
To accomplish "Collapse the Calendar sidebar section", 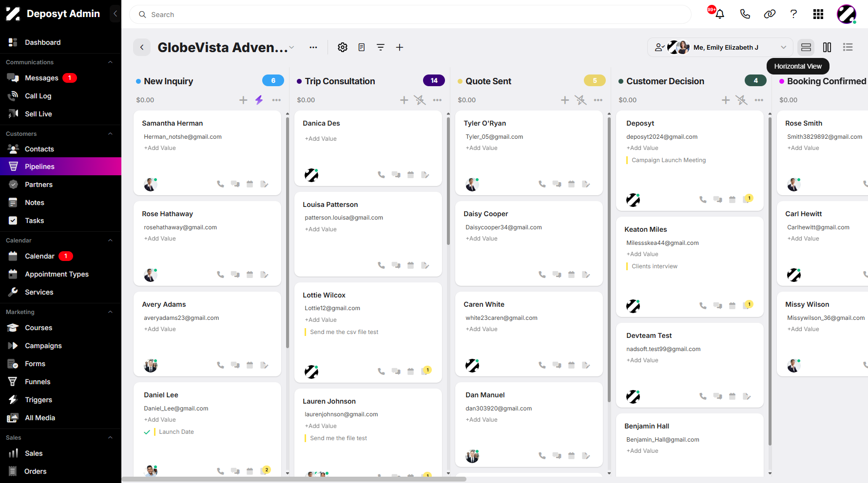I will click(x=110, y=241).
